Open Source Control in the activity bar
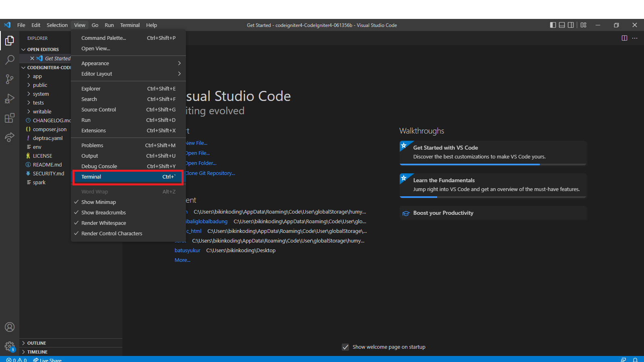Image resolution: width=644 pixels, height=362 pixels. pos(10,79)
